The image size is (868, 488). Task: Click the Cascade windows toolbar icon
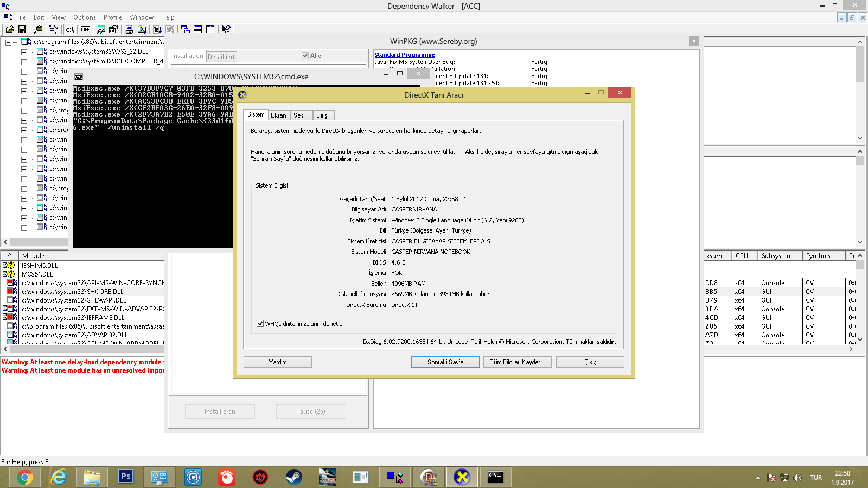pyautogui.click(x=186, y=29)
